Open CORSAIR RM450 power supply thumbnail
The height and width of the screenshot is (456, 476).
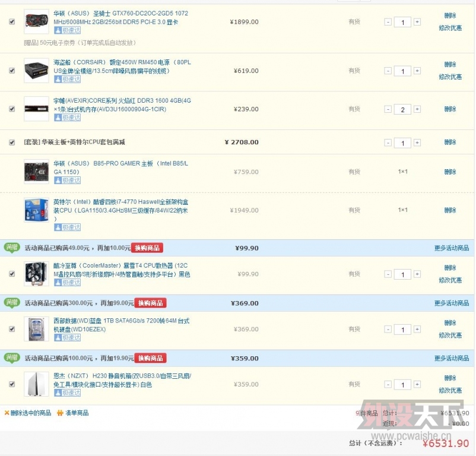tap(36, 71)
